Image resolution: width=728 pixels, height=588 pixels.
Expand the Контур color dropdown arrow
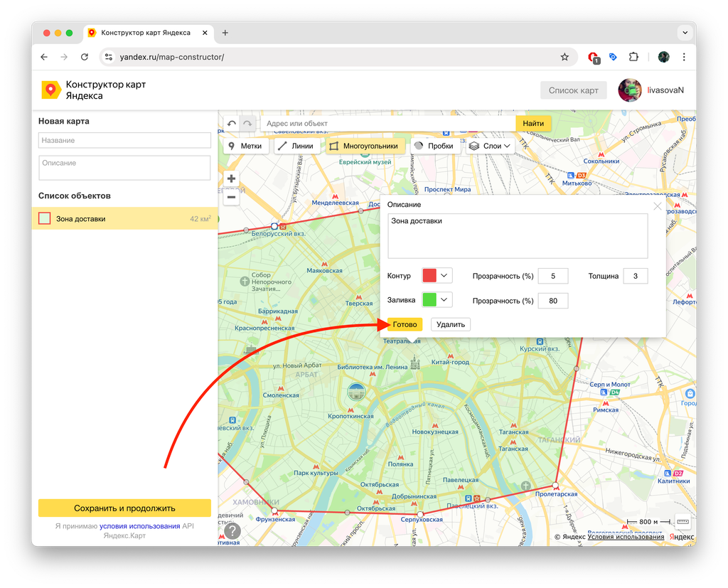[444, 275]
